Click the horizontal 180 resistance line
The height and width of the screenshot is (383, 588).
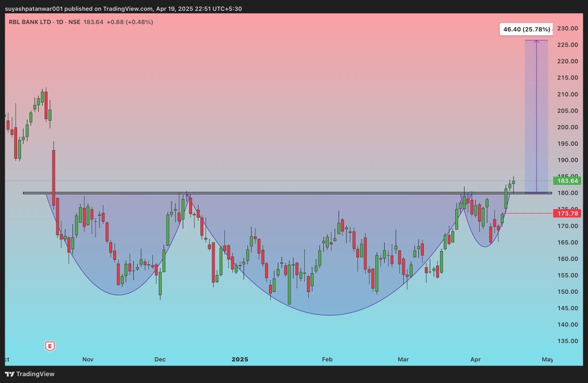[x=287, y=193]
